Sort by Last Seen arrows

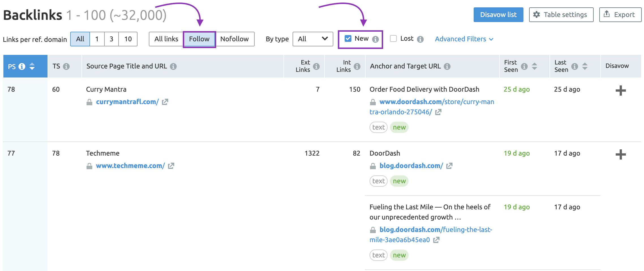coord(585,66)
